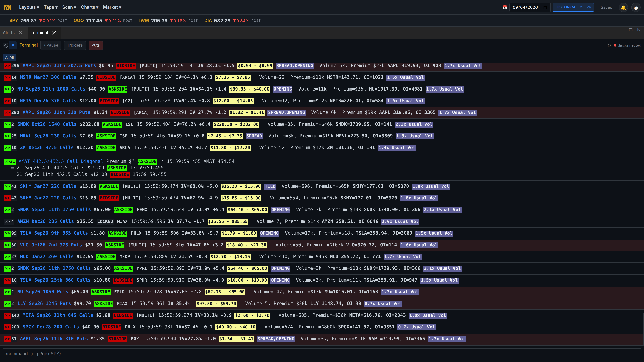The width and height of the screenshot is (644, 362).
Task: Click the TIED tag on SKHY row
Action: [270, 186]
